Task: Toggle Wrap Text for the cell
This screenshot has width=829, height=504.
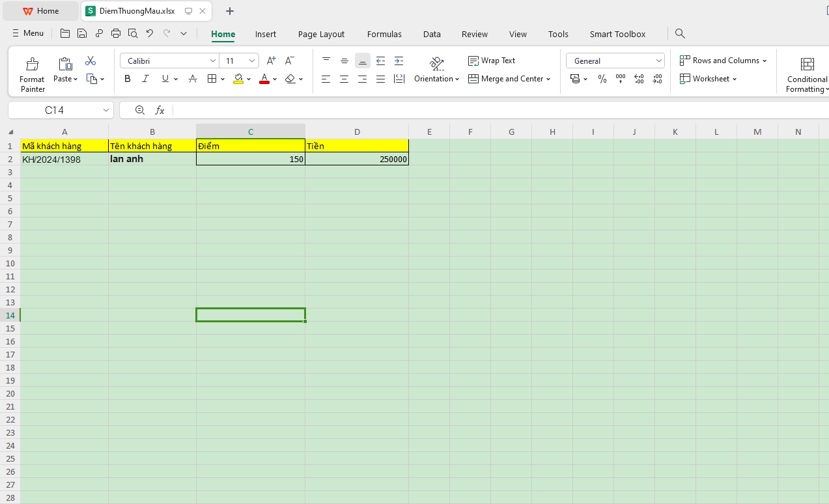Action: [492, 61]
